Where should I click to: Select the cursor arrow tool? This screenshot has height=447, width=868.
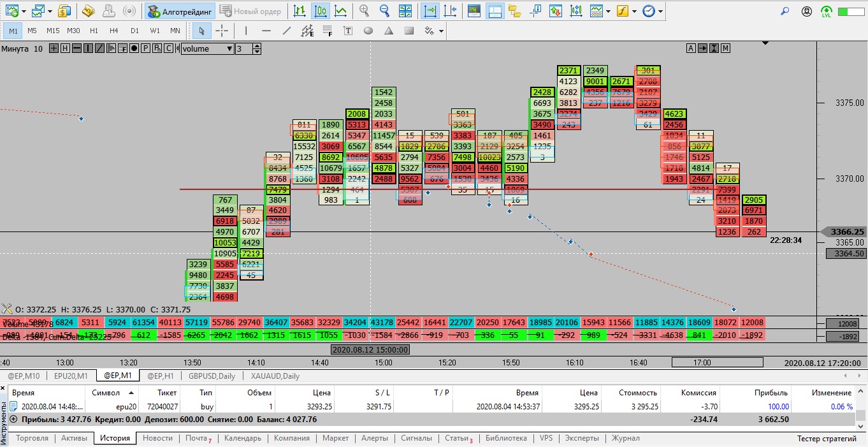(202, 31)
